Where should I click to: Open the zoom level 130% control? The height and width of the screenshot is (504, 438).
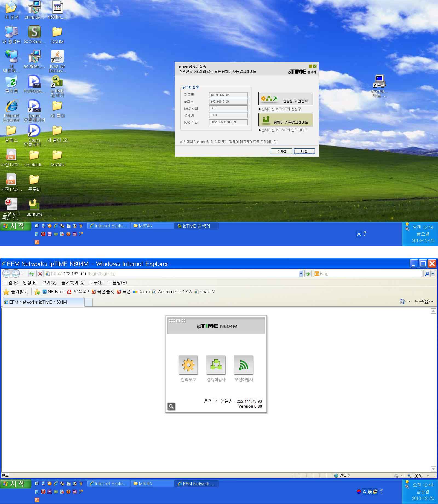pos(418,476)
